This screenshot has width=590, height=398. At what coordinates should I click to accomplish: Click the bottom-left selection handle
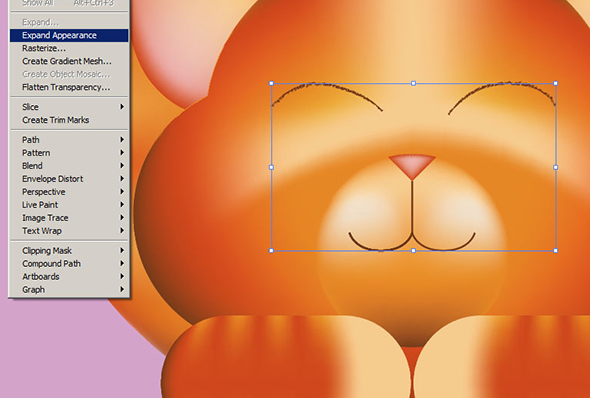(x=271, y=250)
